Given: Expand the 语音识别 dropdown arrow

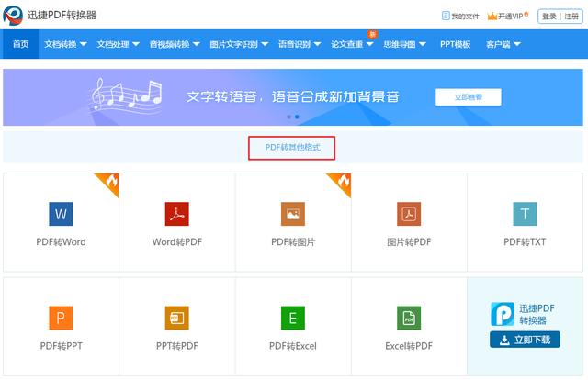Looking at the screenshot, I should tap(317, 44).
